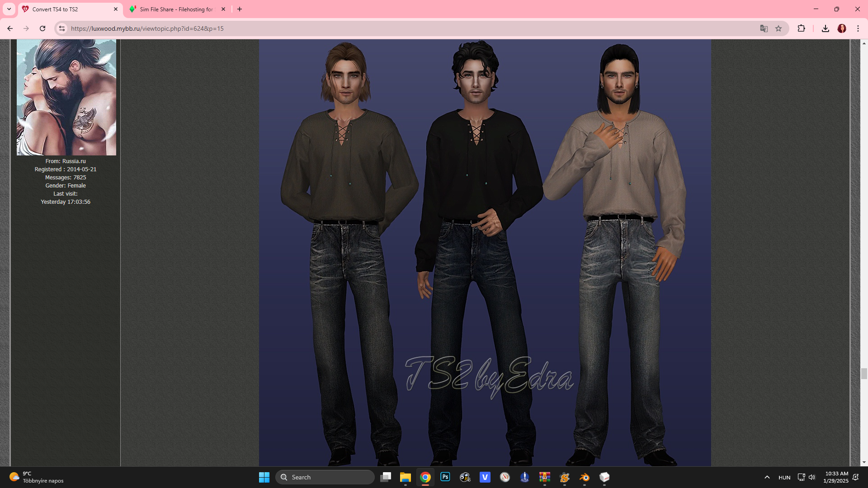
Task: Close the Convert TS4 to TS2 tab
Action: click(x=116, y=9)
